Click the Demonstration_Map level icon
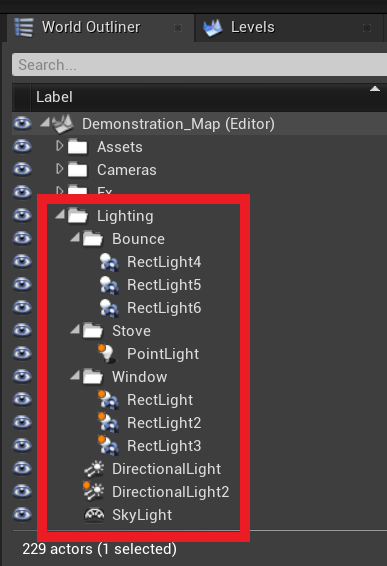The image size is (387, 566). pos(63,124)
